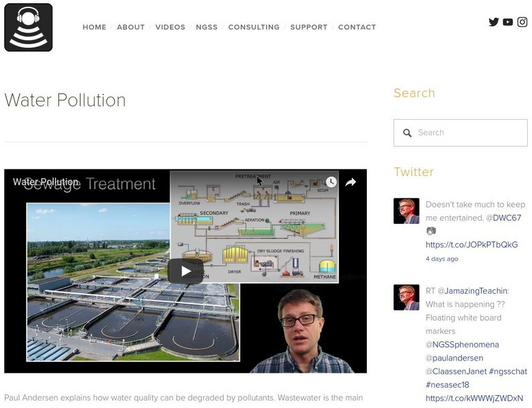Open the @ClaassenJanet mention link
Image resolution: width=532 pixels, height=408 pixels.
point(456,371)
